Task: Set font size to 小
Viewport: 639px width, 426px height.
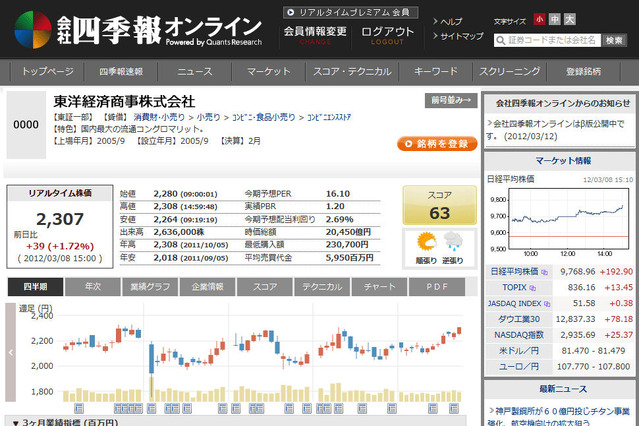Action: pyautogui.click(x=540, y=19)
